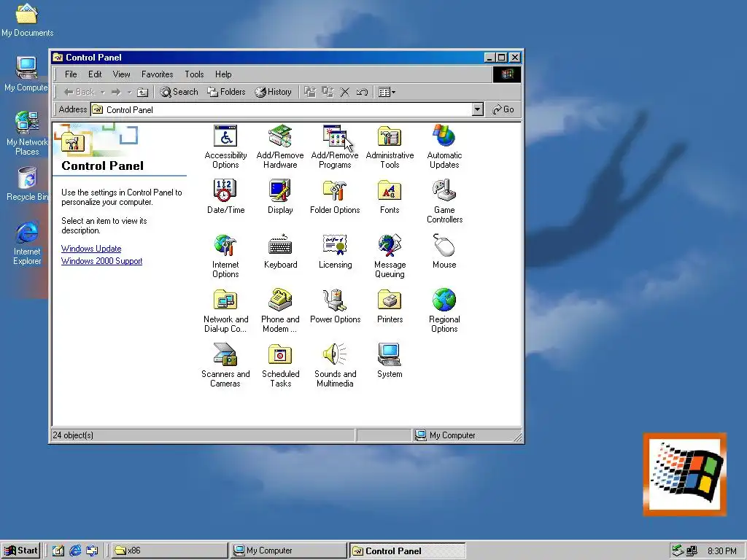This screenshot has width=747, height=560.
Task: Click the Copy To toolbar icon
Action: click(x=328, y=92)
